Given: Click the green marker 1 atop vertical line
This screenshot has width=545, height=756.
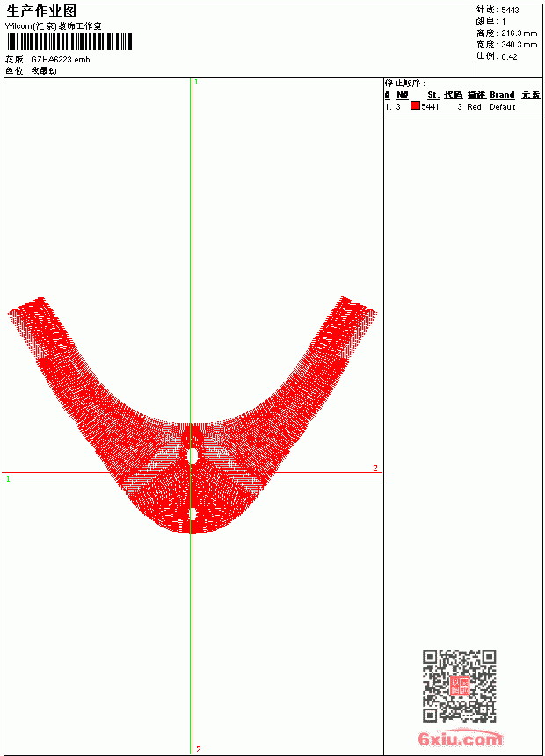Looking at the screenshot, I should 196,83.
